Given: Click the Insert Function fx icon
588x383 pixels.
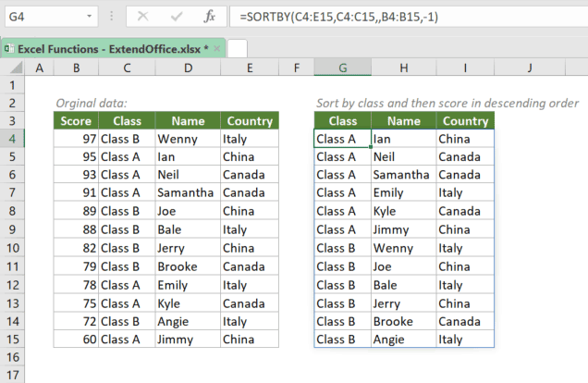Looking at the screenshot, I should pyautogui.click(x=210, y=18).
